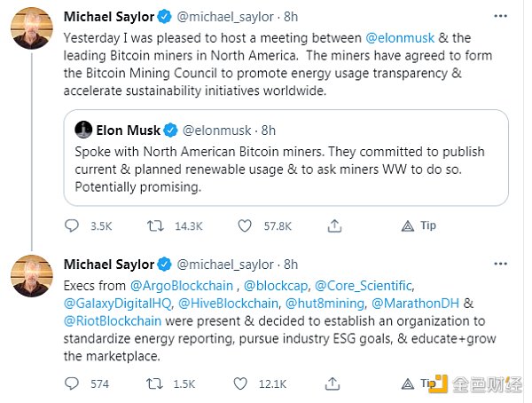Reply to the Bitcoin Mining Council tweet

[73, 225]
